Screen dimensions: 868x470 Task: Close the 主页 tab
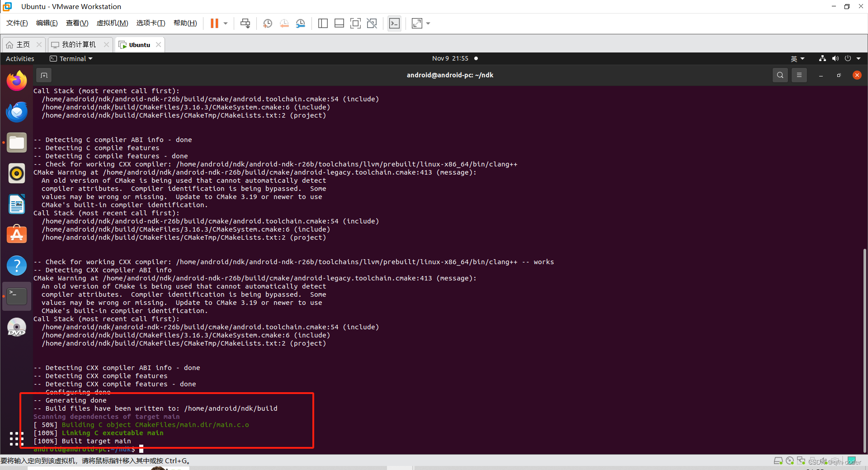click(x=39, y=44)
